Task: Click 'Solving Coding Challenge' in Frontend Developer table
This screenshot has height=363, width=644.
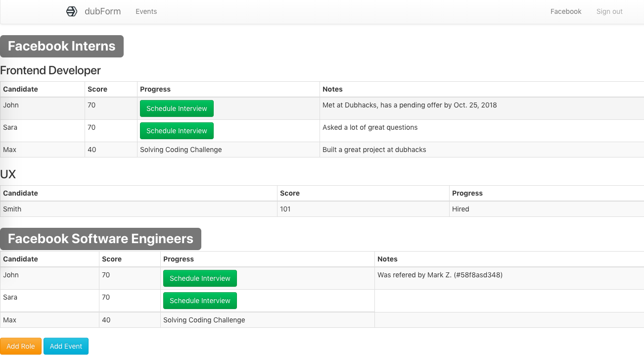Action: click(181, 150)
